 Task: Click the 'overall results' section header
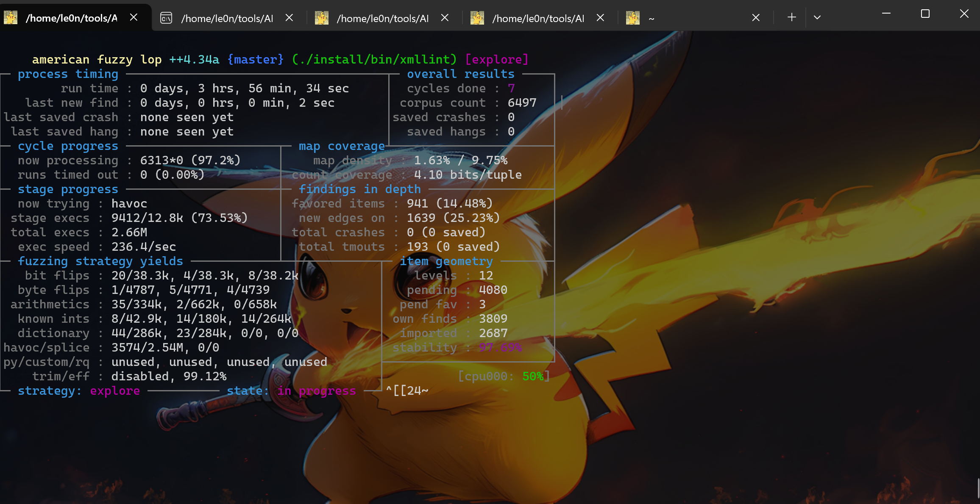click(461, 74)
